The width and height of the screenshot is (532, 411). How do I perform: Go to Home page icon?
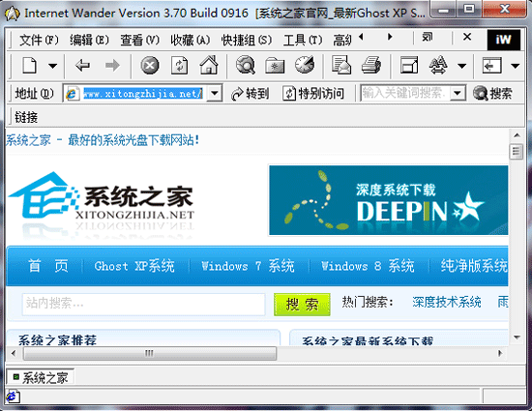click(x=209, y=65)
